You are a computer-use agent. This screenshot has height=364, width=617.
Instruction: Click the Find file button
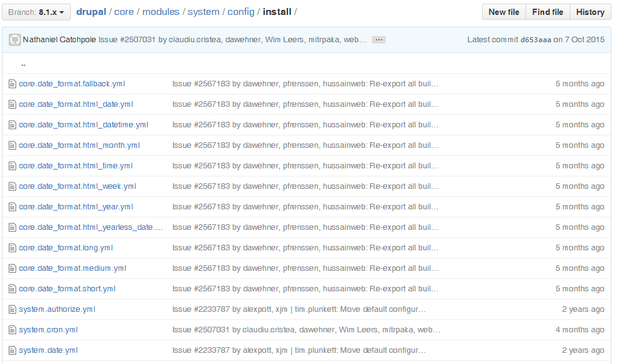547,11
